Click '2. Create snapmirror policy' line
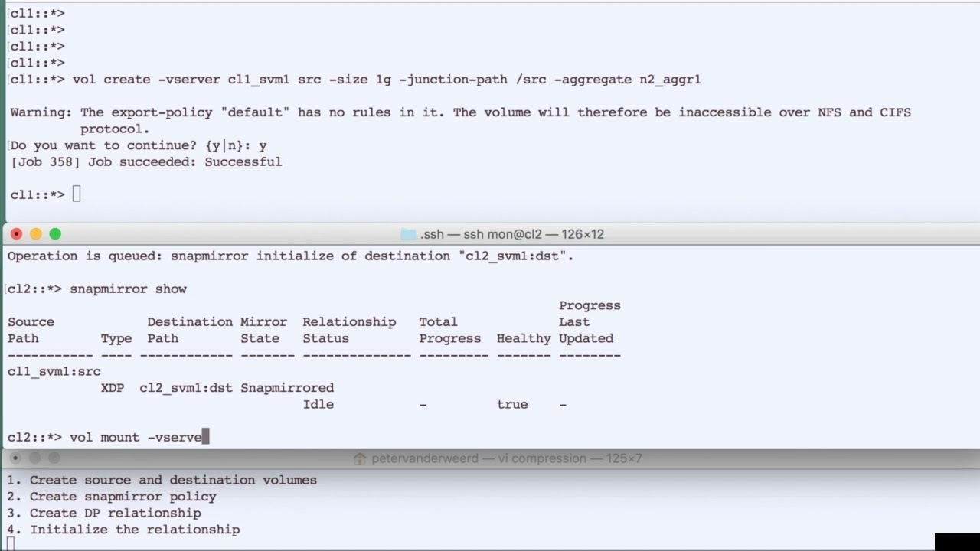 pos(112,496)
